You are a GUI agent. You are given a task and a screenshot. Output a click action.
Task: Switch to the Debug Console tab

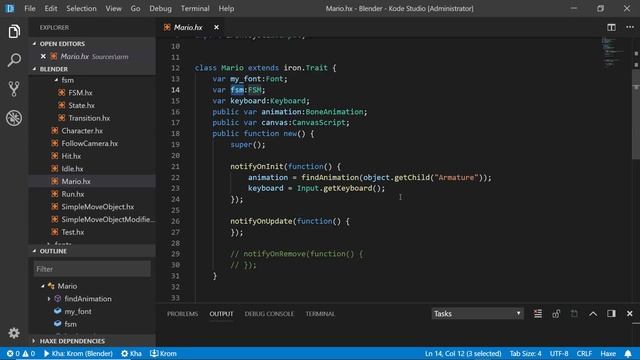[x=269, y=314]
